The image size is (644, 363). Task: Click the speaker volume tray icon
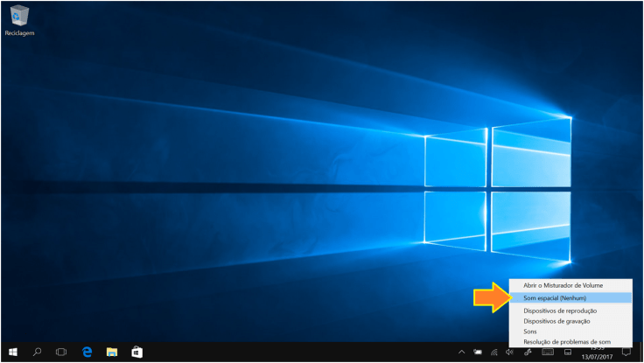point(509,353)
